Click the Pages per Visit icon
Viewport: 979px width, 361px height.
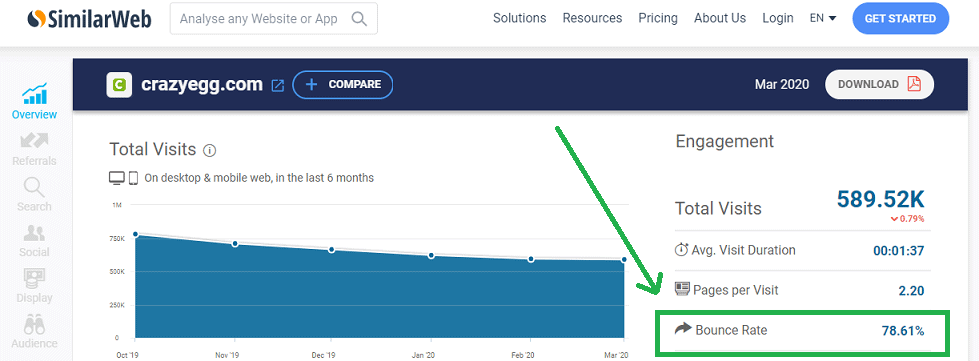click(682, 289)
